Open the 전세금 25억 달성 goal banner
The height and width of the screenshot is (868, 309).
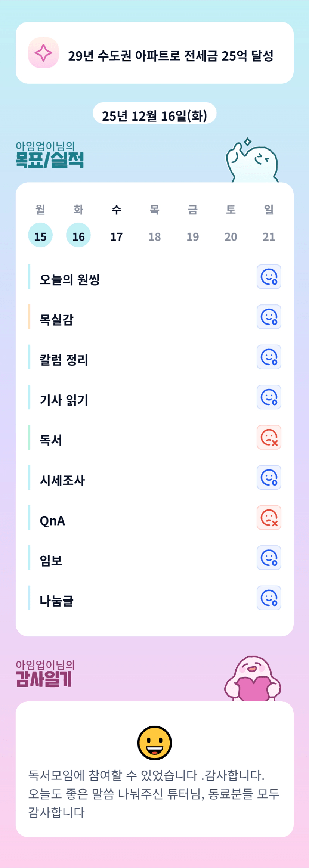coord(170,56)
